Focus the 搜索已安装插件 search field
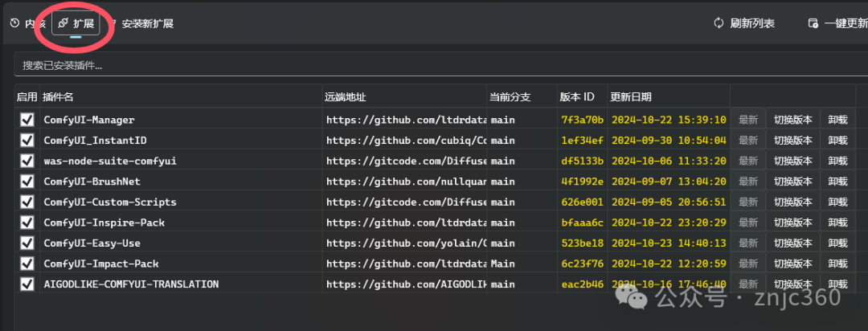The width and height of the screenshot is (868, 331). (440, 65)
